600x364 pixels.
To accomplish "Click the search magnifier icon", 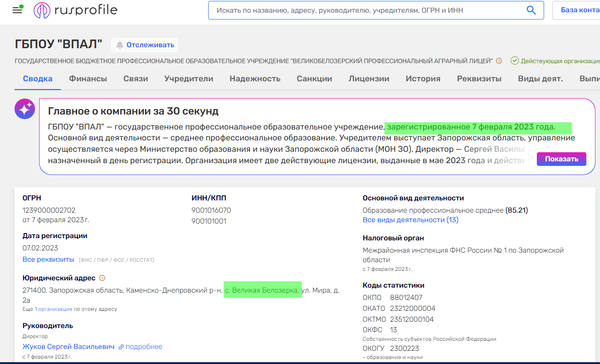I will 531,10.
